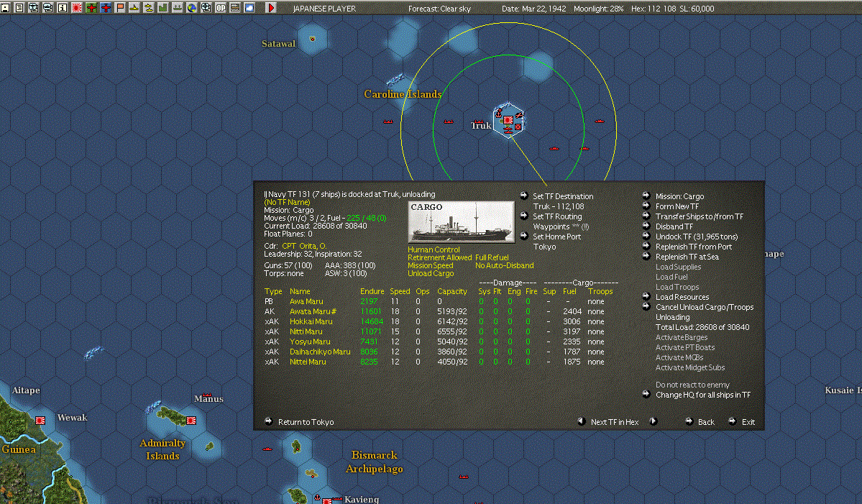Click the red plane on blue icon

(106, 8)
